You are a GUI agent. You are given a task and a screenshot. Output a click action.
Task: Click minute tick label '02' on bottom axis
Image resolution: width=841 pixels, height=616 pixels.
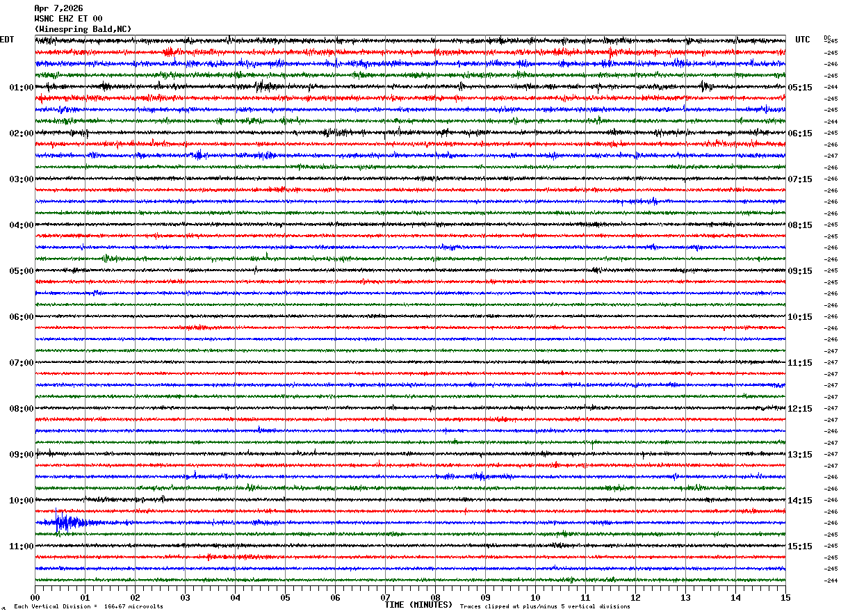coord(135,597)
